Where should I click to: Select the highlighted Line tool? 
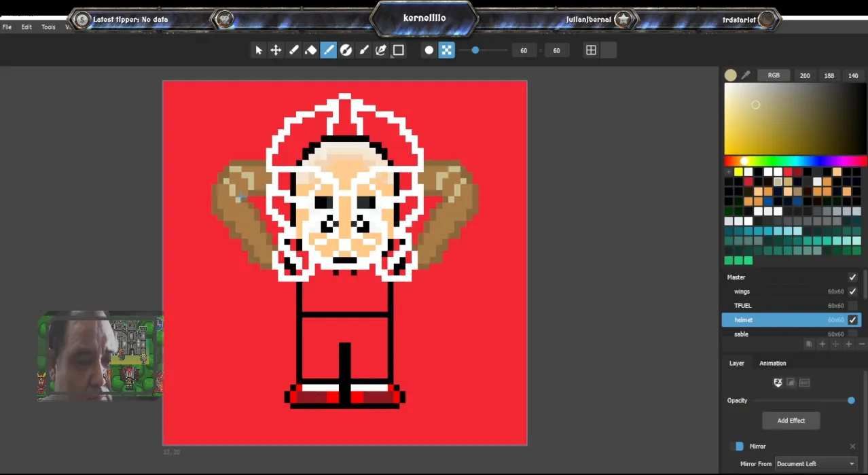click(x=328, y=50)
